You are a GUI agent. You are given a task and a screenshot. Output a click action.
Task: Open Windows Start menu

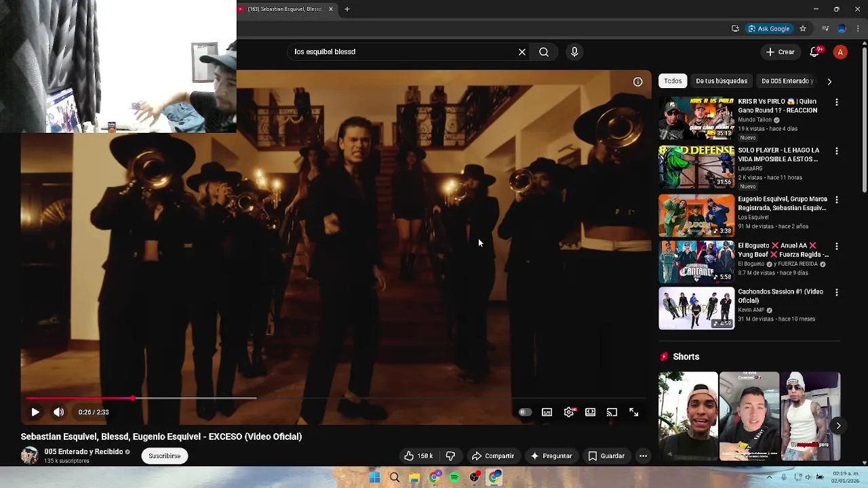[374, 478]
